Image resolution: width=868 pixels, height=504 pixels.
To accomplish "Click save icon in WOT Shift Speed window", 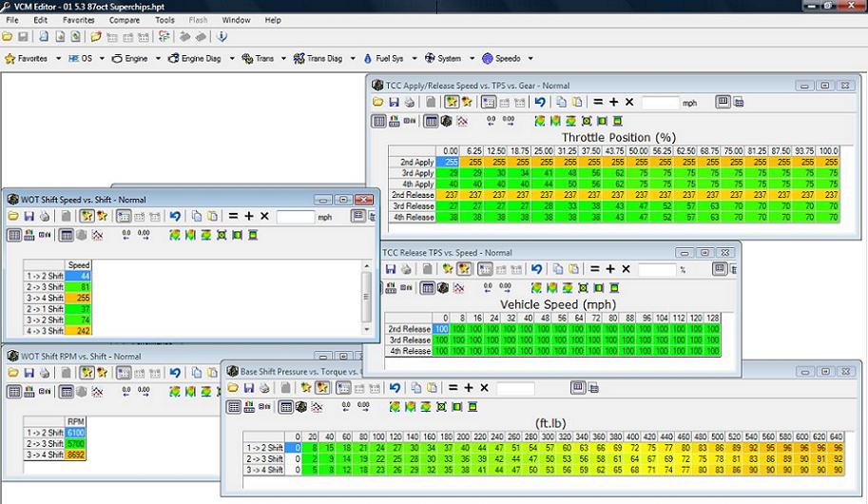I will (x=29, y=217).
